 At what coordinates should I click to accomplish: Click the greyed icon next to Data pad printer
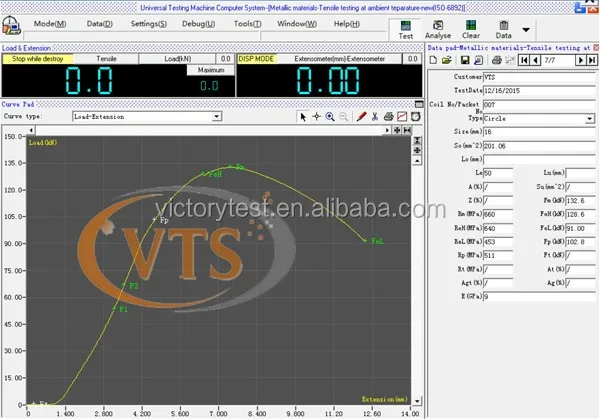pos(510,60)
